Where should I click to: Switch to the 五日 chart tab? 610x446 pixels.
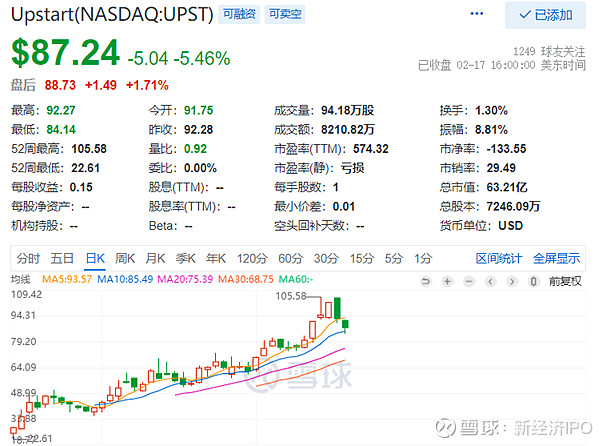pos(62,258)
